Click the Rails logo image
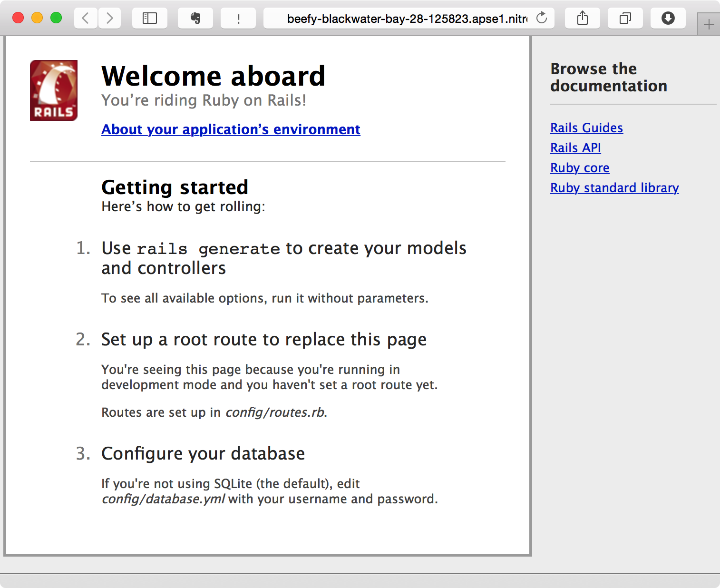Image resolution: width=720 pixels, height=588 pixels. [x=53, y=90]
